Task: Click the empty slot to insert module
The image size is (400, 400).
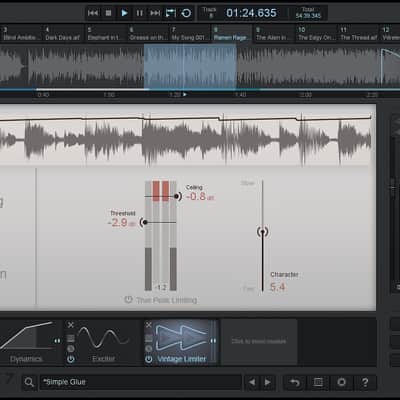Action: (259, 341)
